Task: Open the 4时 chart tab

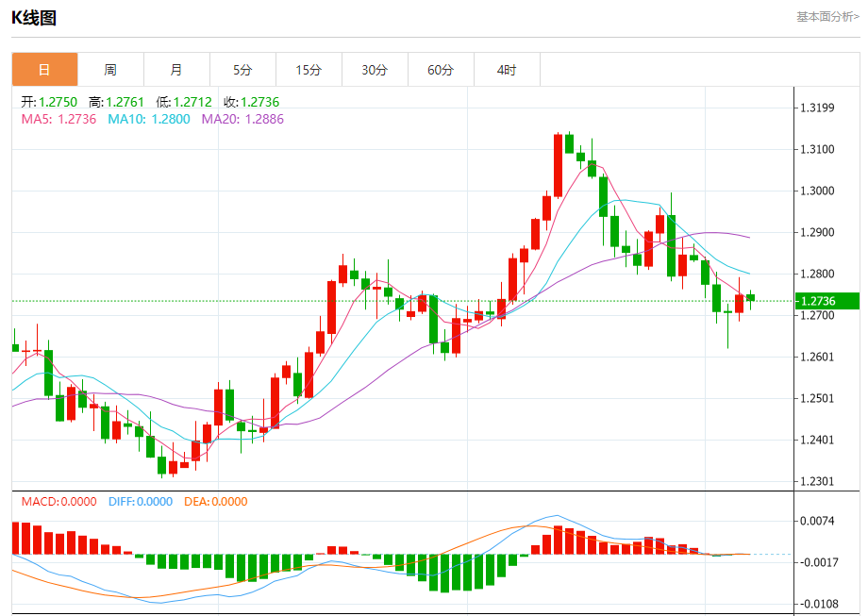Action: [507, 70]
